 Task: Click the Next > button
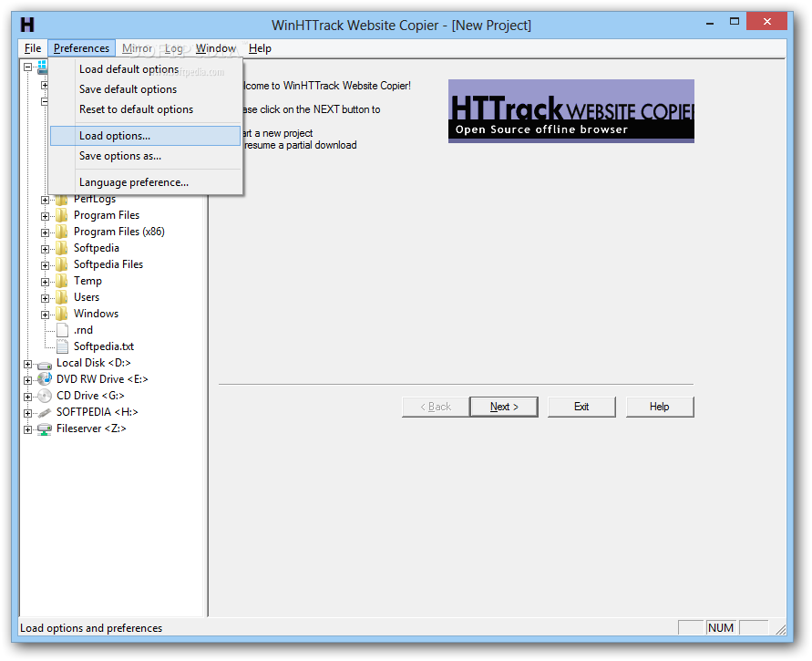tap(504, 407)
